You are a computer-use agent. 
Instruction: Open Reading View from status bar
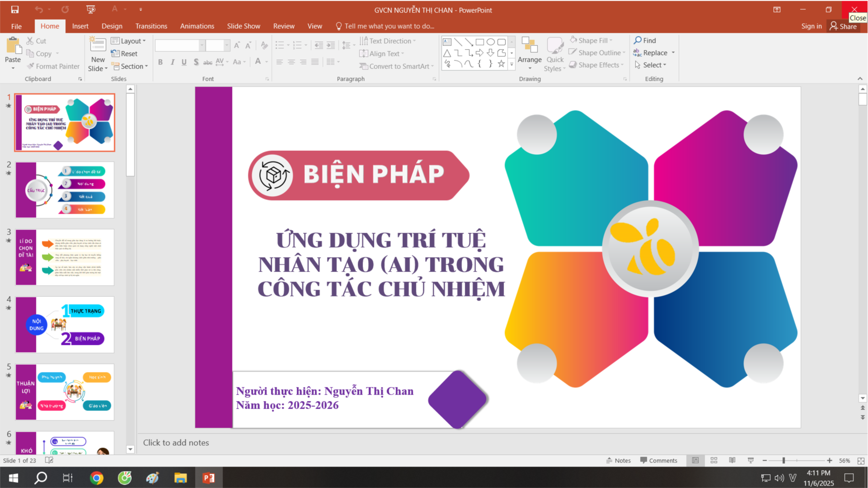(x=732, y=460)
